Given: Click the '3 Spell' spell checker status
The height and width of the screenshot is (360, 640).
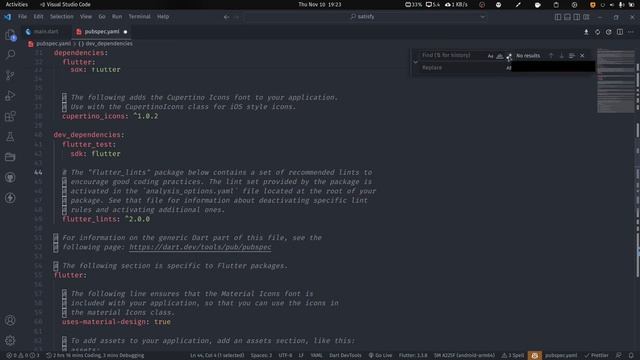Looking at the screenshot, I should 513,356.
